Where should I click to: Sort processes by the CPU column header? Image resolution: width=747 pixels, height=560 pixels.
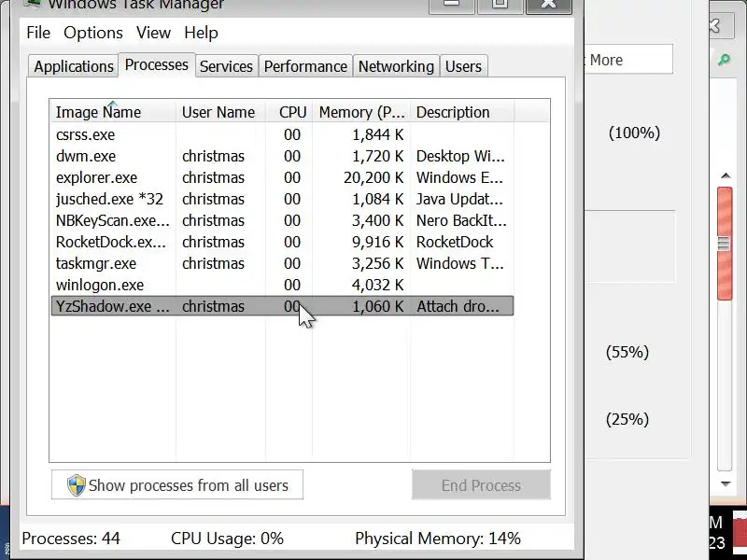292,112
